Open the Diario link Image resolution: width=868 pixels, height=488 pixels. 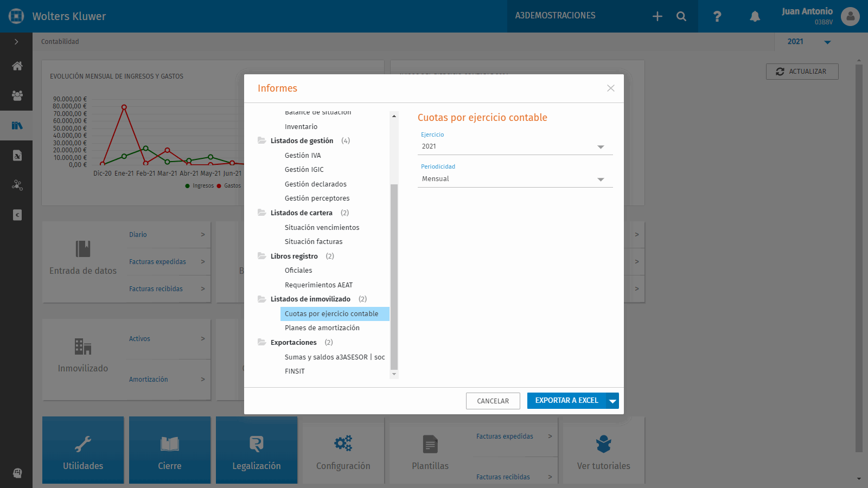point(138,235)
